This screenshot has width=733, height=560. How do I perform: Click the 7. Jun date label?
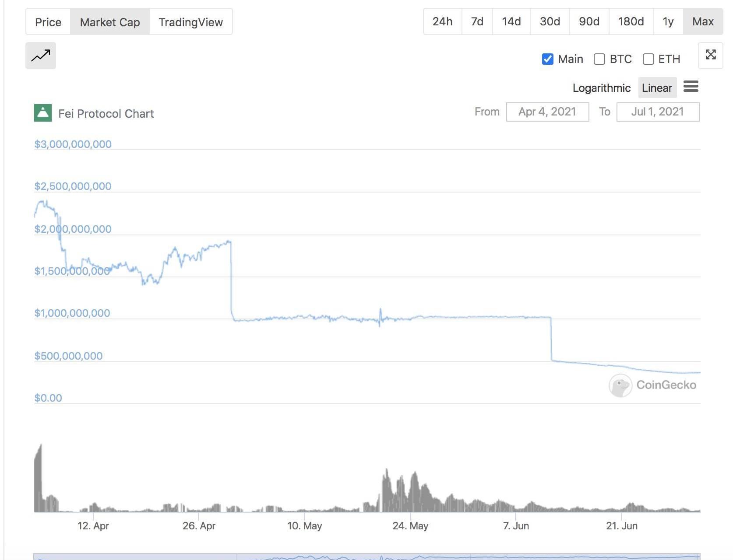point(516,526)
